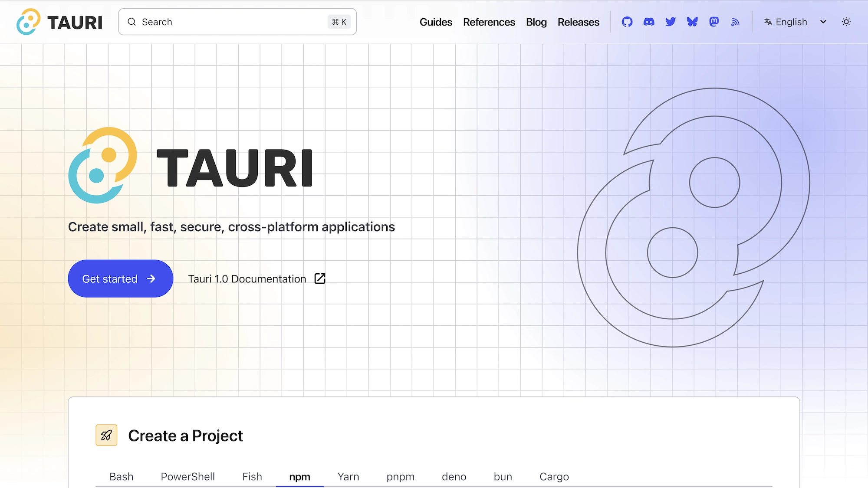Open Tauri 1.0 Documentation
This screenshot has width=868, height=488.
(247, 278)
